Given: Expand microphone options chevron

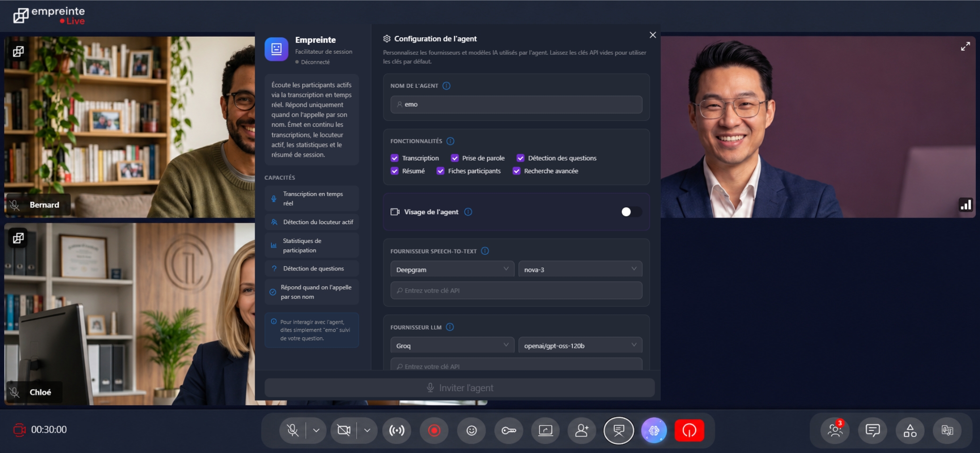Looking at the screenshot, I should (x=316, y=430).
